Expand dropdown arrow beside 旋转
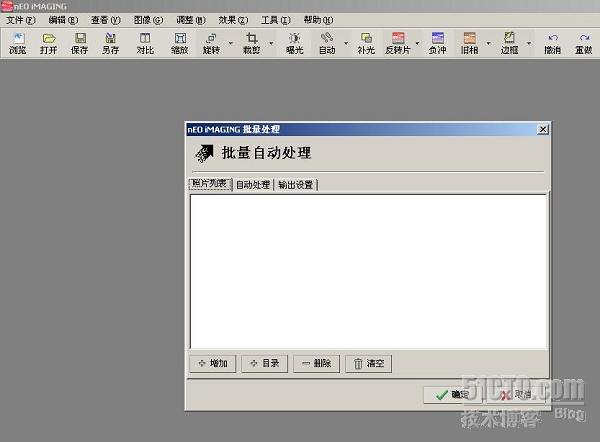The image size is (600, 442). click(231, 43)
